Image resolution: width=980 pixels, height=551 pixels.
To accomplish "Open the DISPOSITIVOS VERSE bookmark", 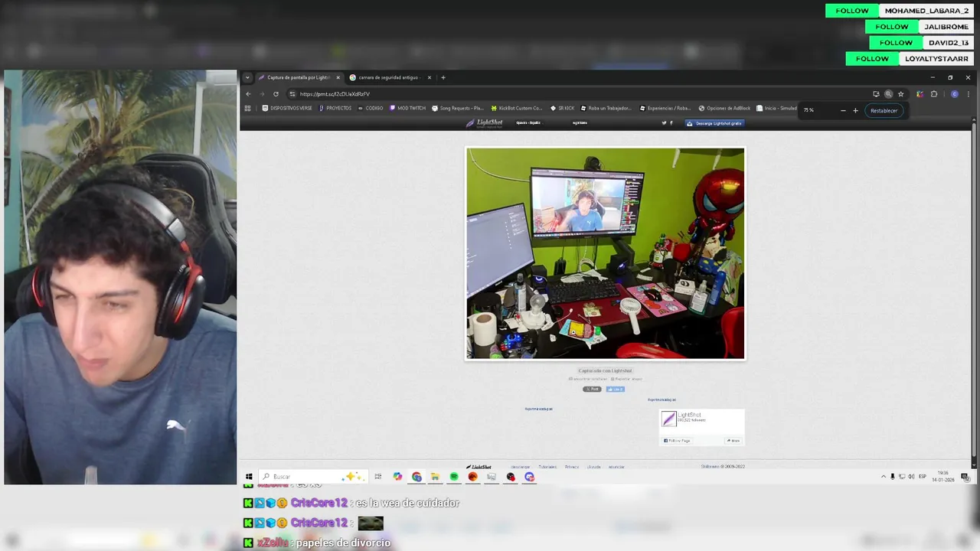I will [287, 108].
